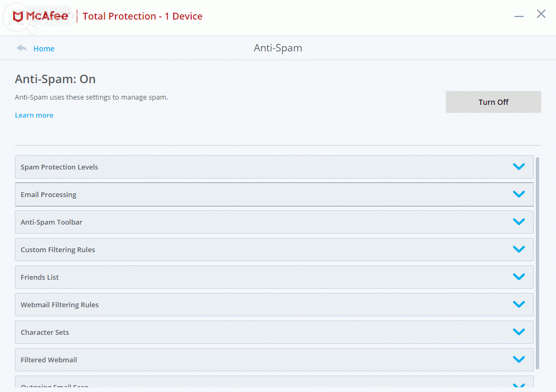Expand the Custom Filtering Rules chevron

click(x=518, y=250)
